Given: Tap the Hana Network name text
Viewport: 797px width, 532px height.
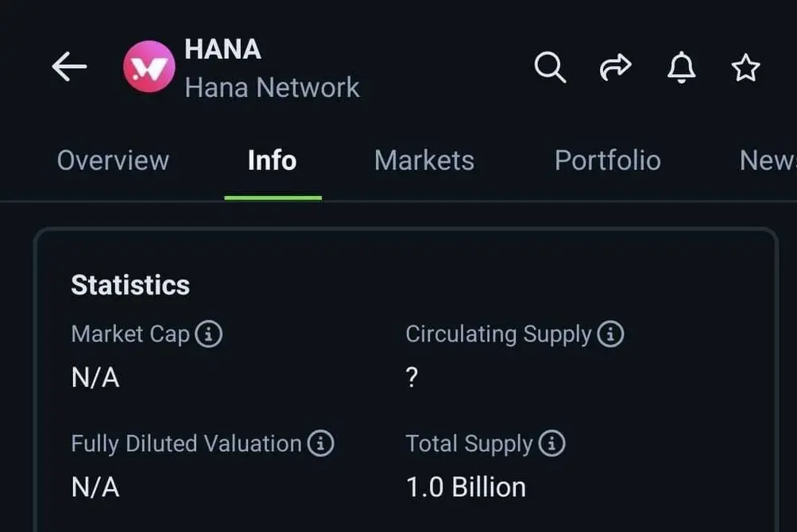Looking at the screenshot, I should click(x=272, y=87).
